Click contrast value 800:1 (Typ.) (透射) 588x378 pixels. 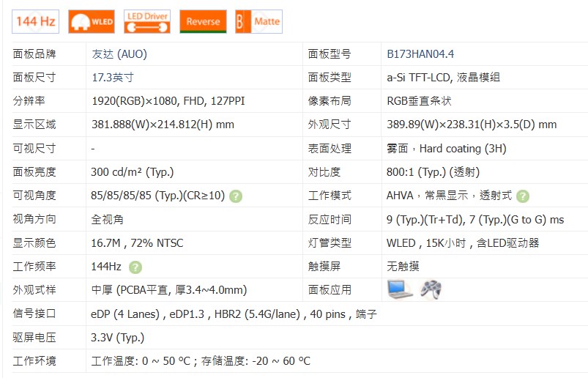click(433, 172)
